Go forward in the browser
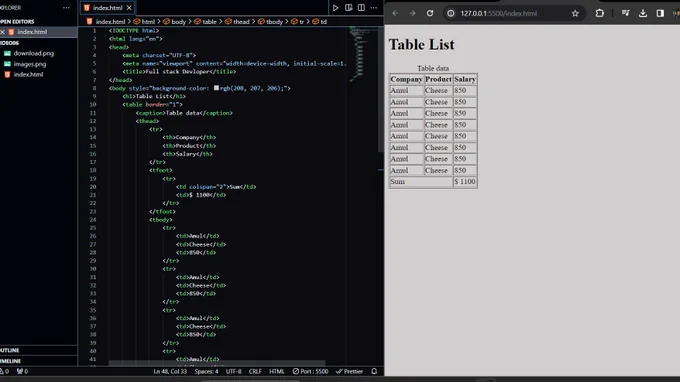The image size is (680, 382). click(412, 13)
